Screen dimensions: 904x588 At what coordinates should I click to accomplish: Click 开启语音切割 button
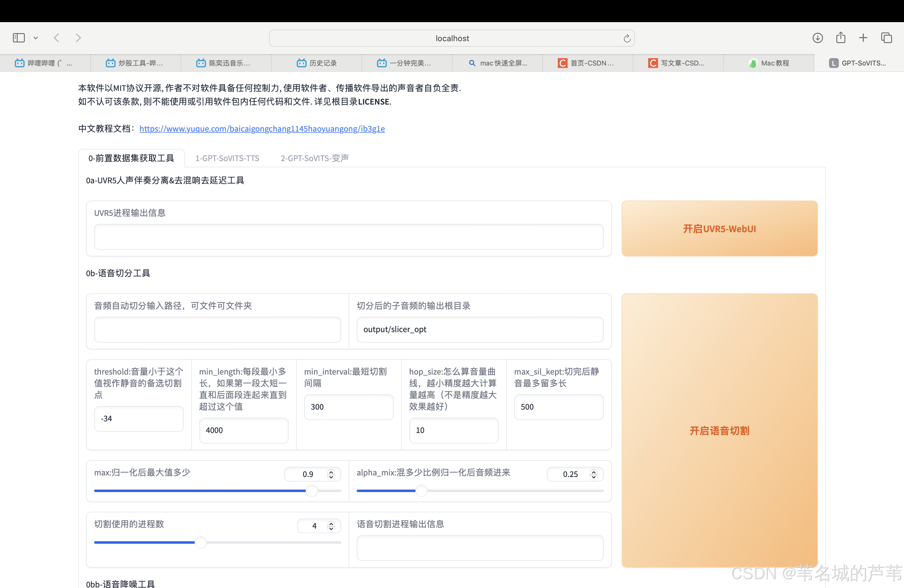pyautogui.click(x=719, y=430)
